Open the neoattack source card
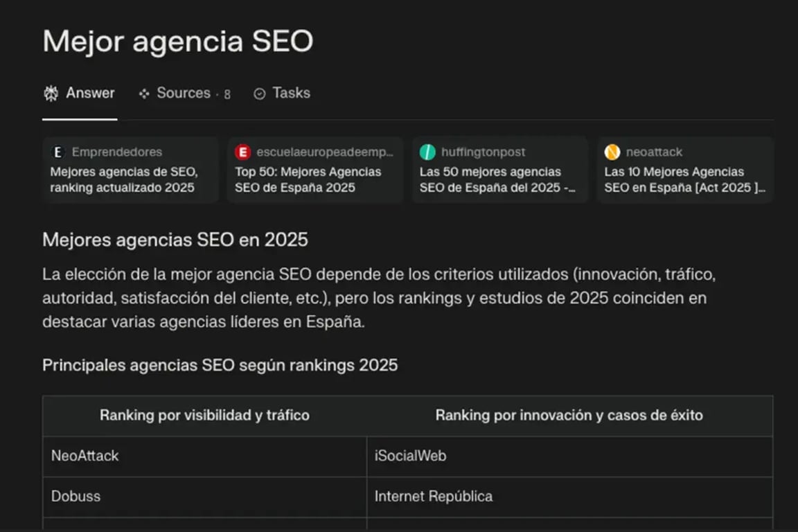The height and width of the screenshot is (532, 798). [685, 170]
